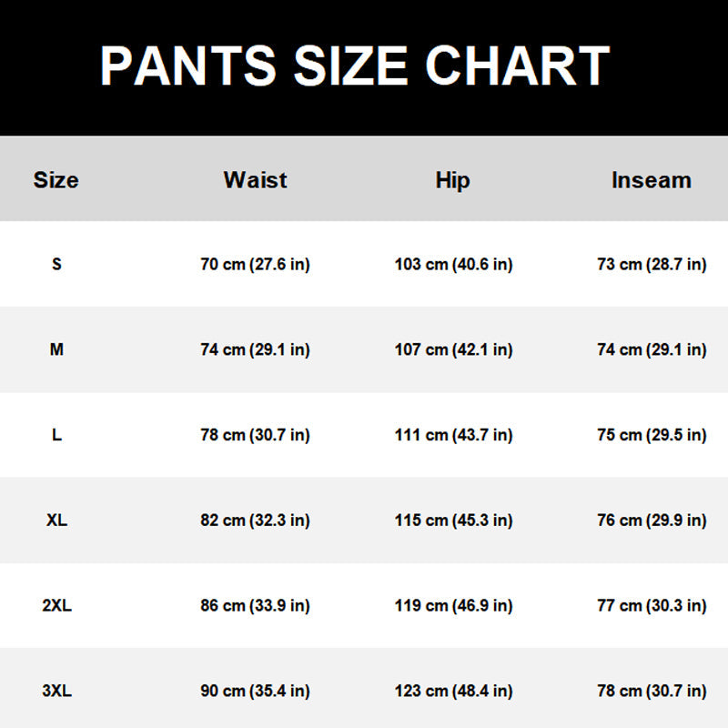Select the 107 cm (42.1 in) hip value
The height and width of the screenshot is (728, 728).
pyautogui.click(x=453, y=349)
